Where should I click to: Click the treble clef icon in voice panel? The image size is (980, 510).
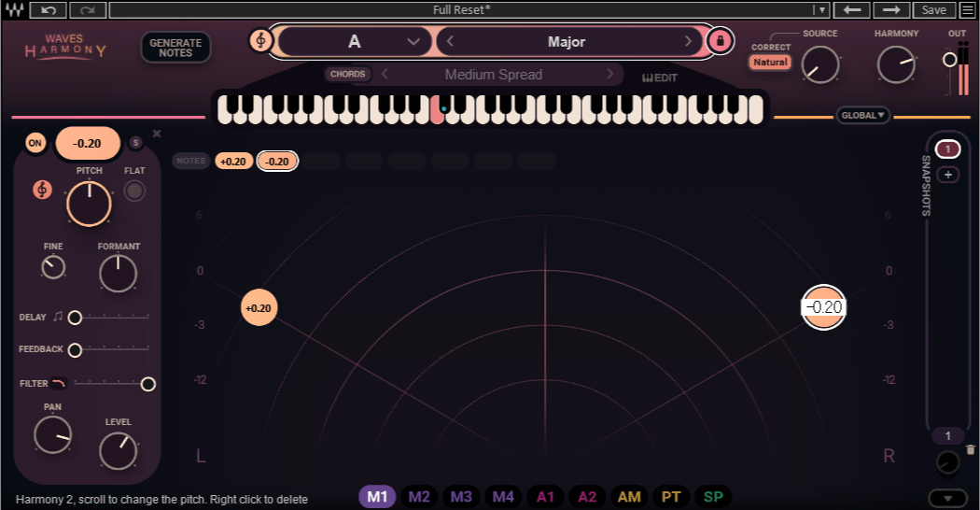click(x=42, y=190)
